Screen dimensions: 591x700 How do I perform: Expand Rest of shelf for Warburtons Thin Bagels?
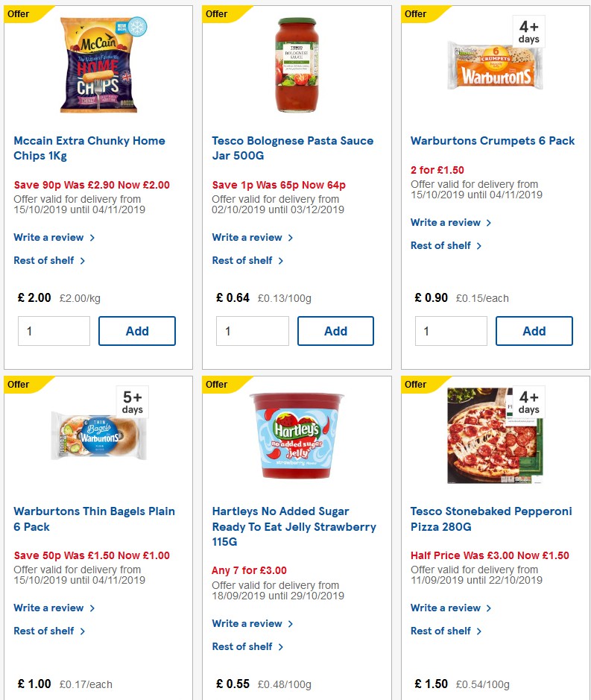pos(45,631)
